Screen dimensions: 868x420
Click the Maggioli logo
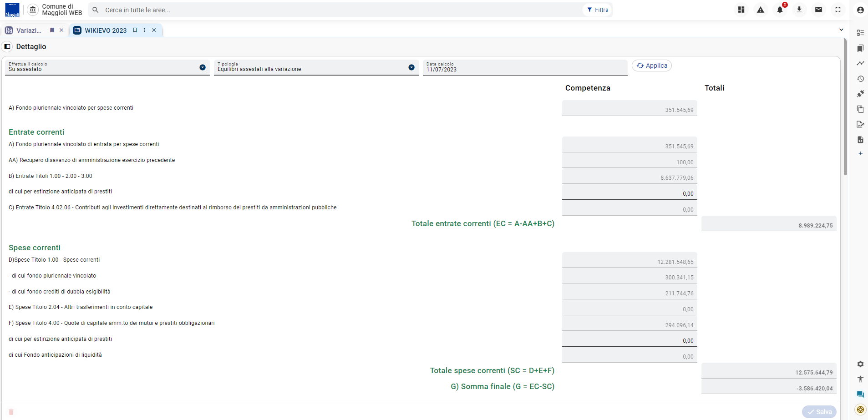[x=12, y=10]
